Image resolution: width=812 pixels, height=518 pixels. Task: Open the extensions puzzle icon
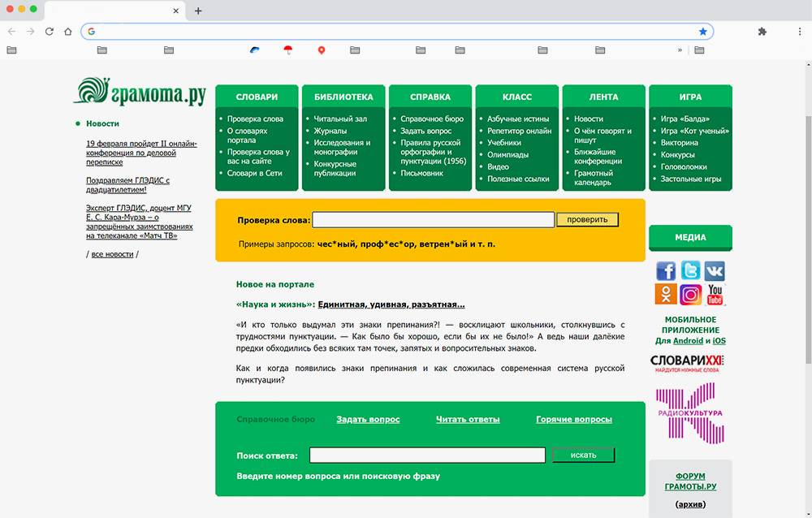click(762, 32)
